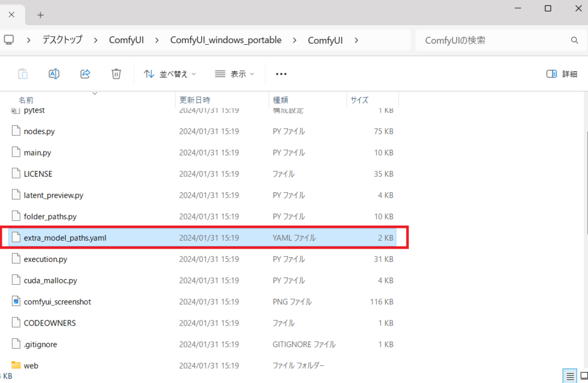Switch to large thumbnails view icon
The width and height of the screenshot is (588, 383).
tap(583, 376)
